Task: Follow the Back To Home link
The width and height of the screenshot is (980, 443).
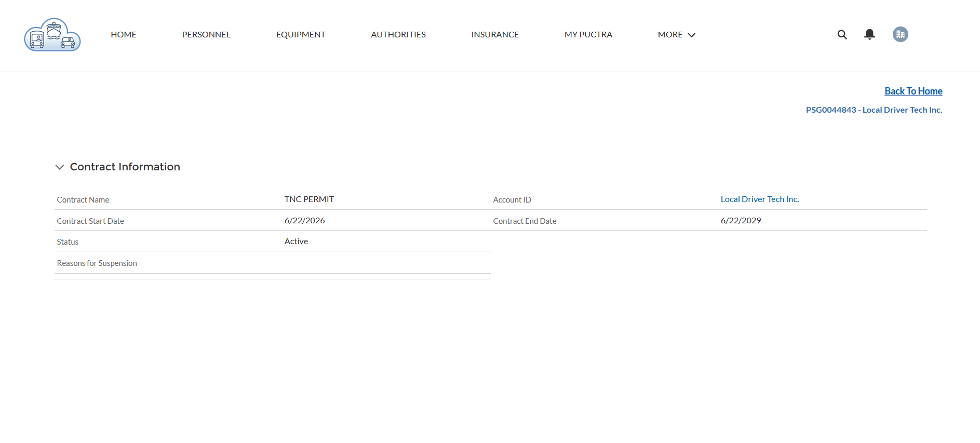Action: point(913,91)
